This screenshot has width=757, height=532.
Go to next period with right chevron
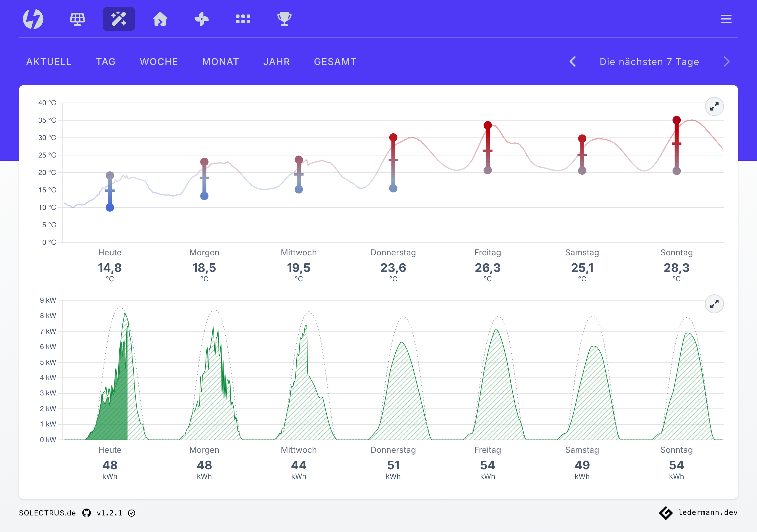pos(726,62)
